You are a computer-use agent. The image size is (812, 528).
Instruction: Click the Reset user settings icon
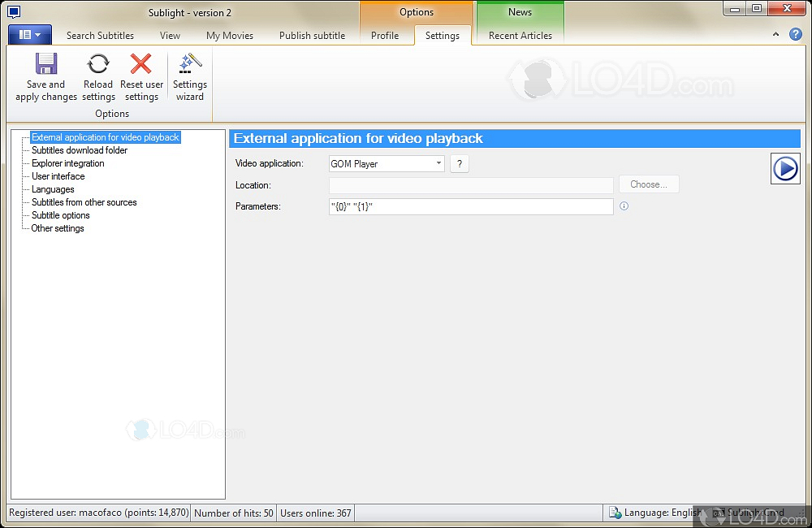141,65
